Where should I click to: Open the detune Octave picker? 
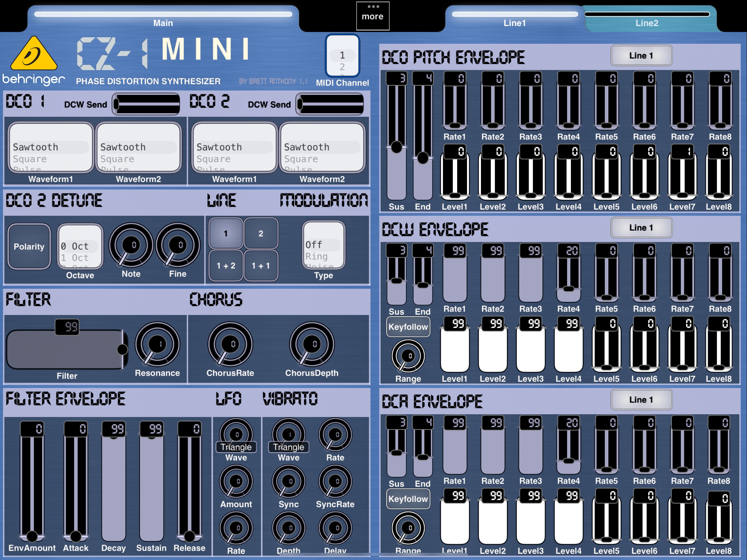80,246
